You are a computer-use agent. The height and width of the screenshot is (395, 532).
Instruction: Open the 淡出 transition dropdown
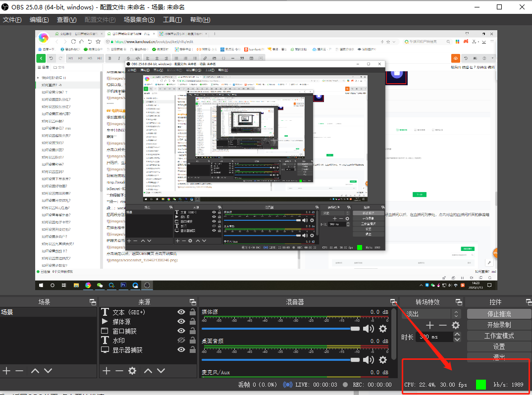click(431, 314)
